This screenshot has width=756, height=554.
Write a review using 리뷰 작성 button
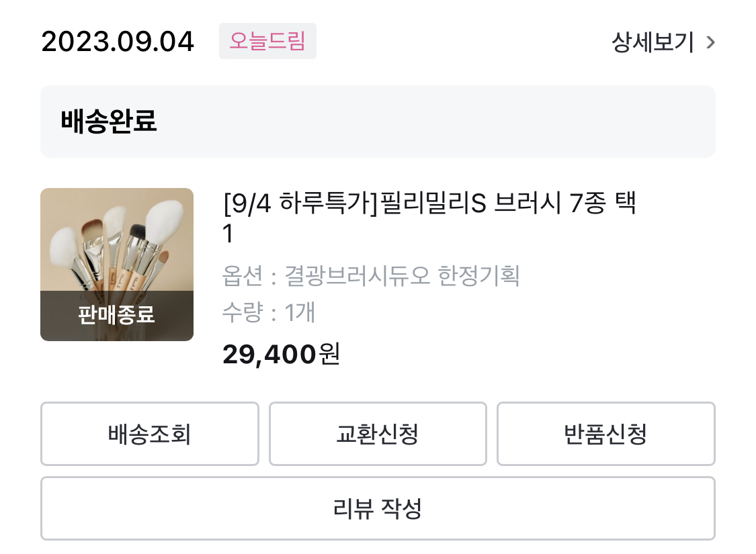[x=378, y=508]
